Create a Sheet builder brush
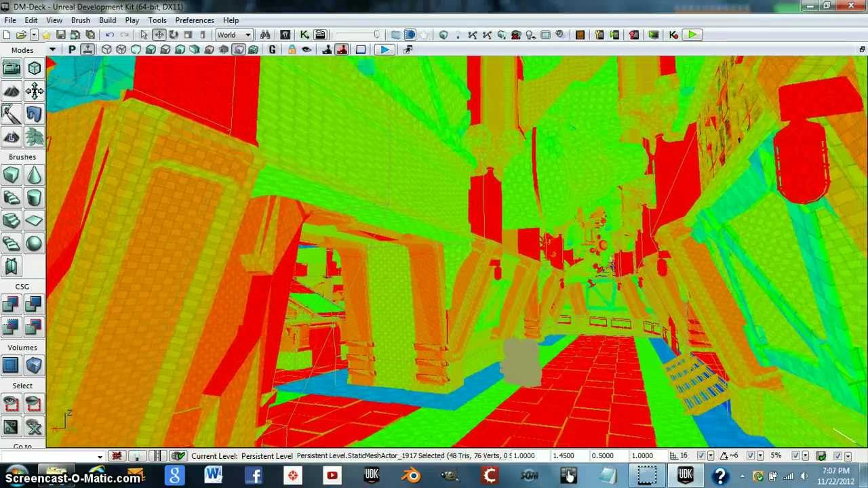Viewport: 868px width, 488px height. (34, 221)
